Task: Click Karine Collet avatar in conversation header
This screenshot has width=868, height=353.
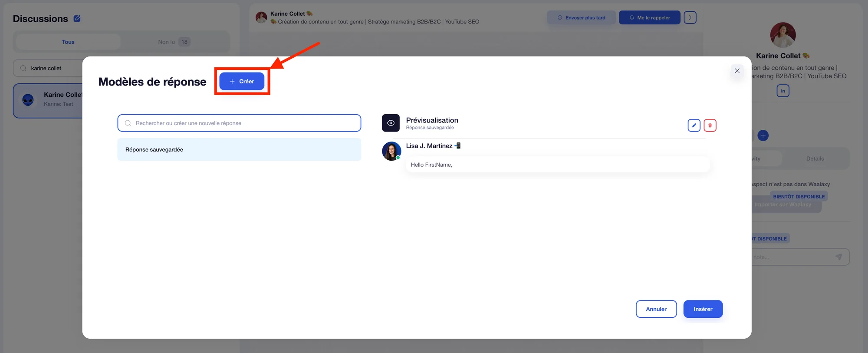Action: click(x=261, y=17)
